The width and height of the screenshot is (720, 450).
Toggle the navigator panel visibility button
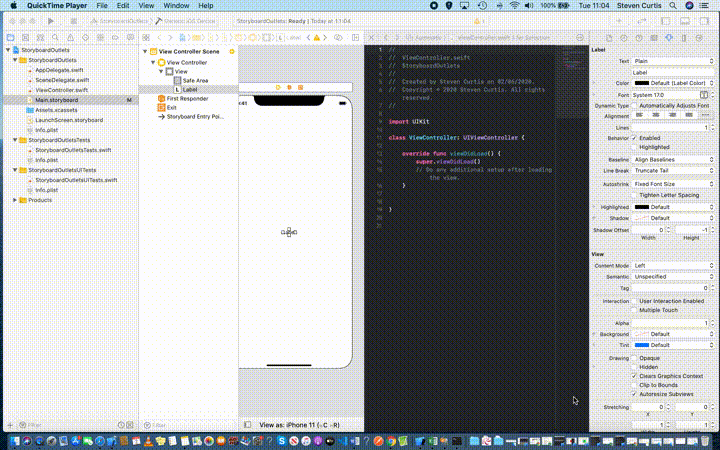[x=665, y=21]
